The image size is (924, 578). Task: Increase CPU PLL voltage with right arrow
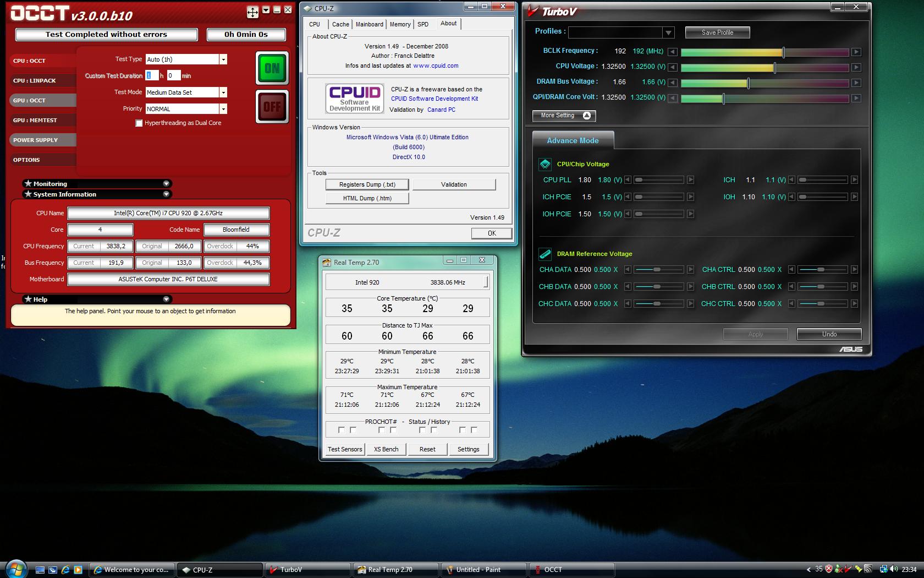[690, 180]
